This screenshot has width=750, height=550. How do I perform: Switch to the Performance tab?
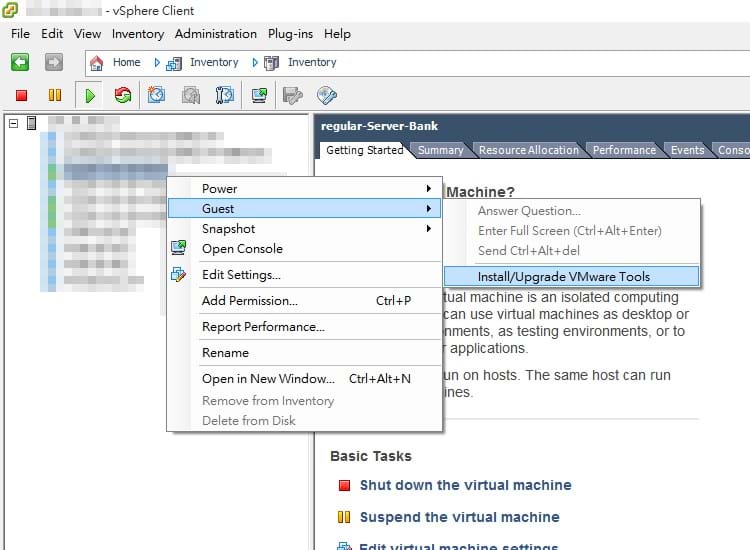[624, 150]
